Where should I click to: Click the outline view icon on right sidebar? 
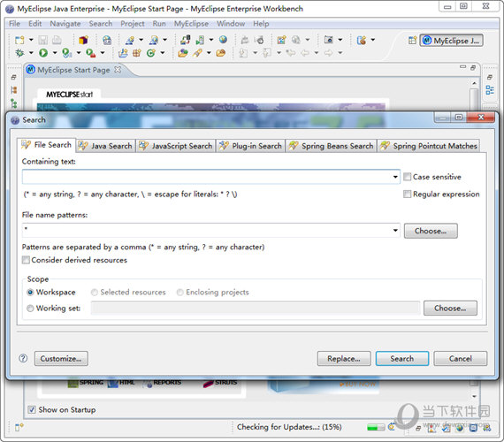[490, 90]
